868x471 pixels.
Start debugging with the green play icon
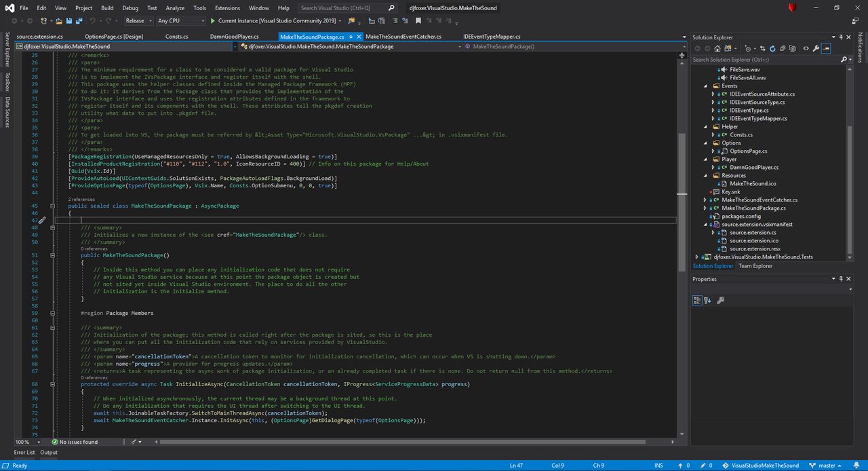tap(213, 20)
